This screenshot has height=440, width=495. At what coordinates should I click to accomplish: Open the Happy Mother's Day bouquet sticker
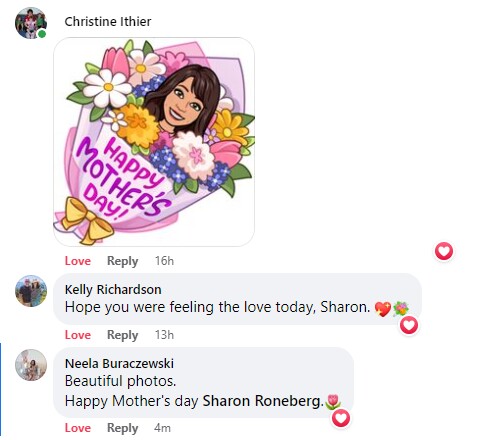pyautogui.click(x=154, y=142)
